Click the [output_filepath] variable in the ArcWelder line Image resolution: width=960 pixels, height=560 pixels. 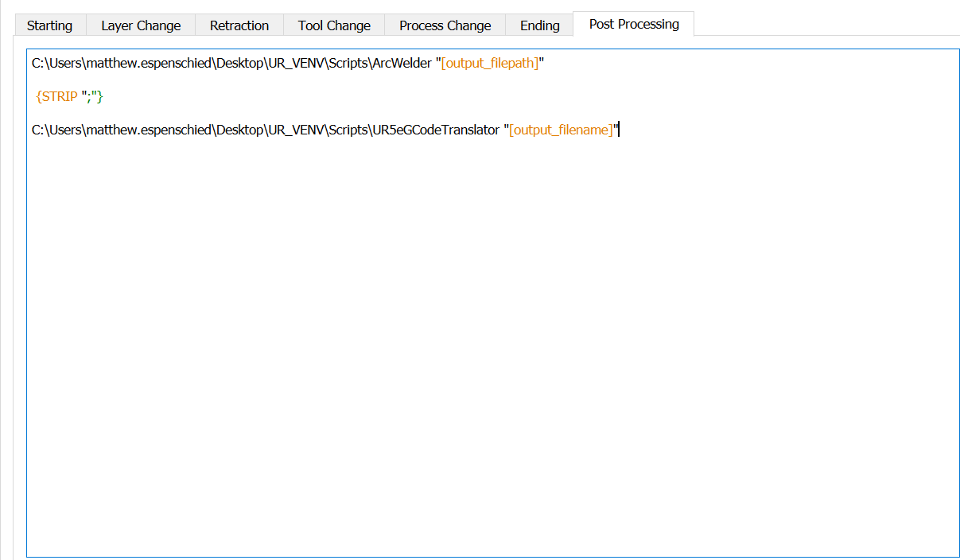point(490,64)
